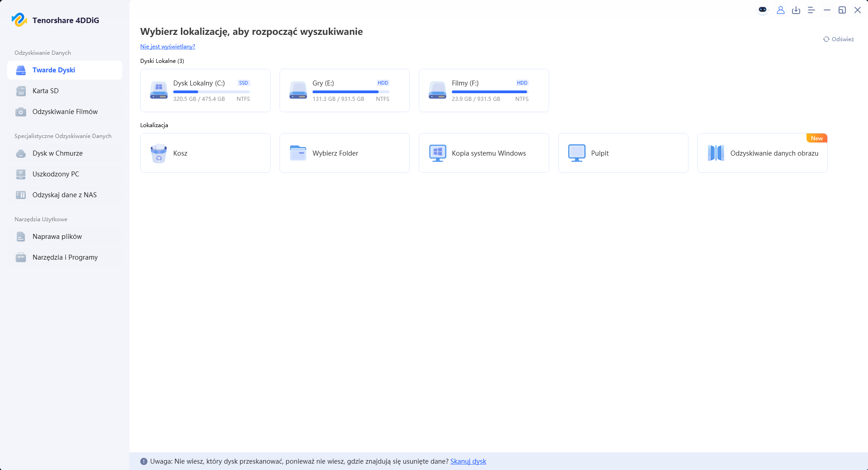The image size is (868, 470).
Task: Click the 'Dyski Lokalne (3)' heading
Action: click(x=162, y=61)
